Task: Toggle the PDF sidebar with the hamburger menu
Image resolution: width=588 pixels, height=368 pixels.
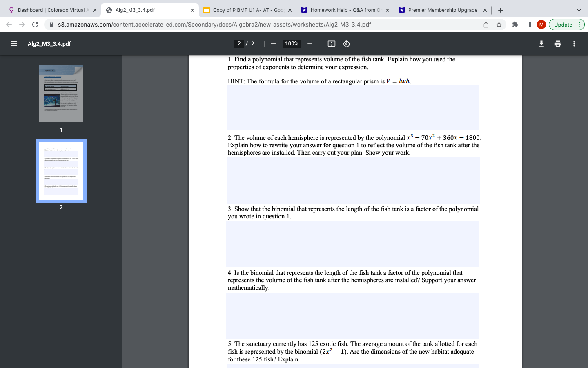Action: click(x=15, y=44)
